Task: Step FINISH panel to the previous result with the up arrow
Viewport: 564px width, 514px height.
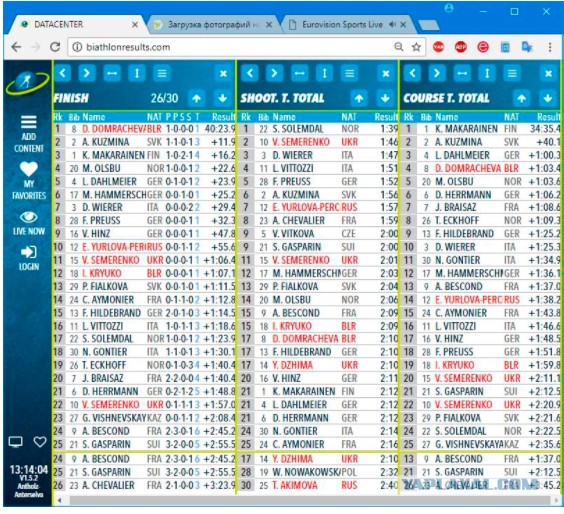Action: point(196,98)
